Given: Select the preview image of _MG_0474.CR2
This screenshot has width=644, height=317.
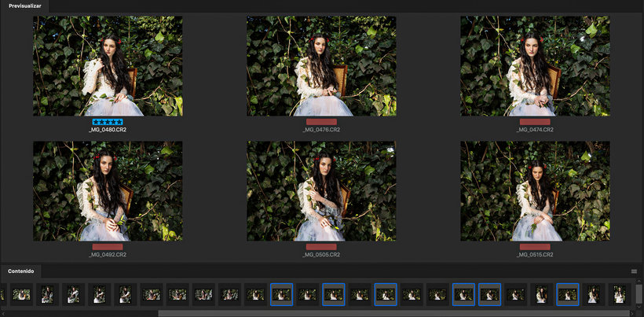Looking at the screenshot, I should (x=535, y=66).
